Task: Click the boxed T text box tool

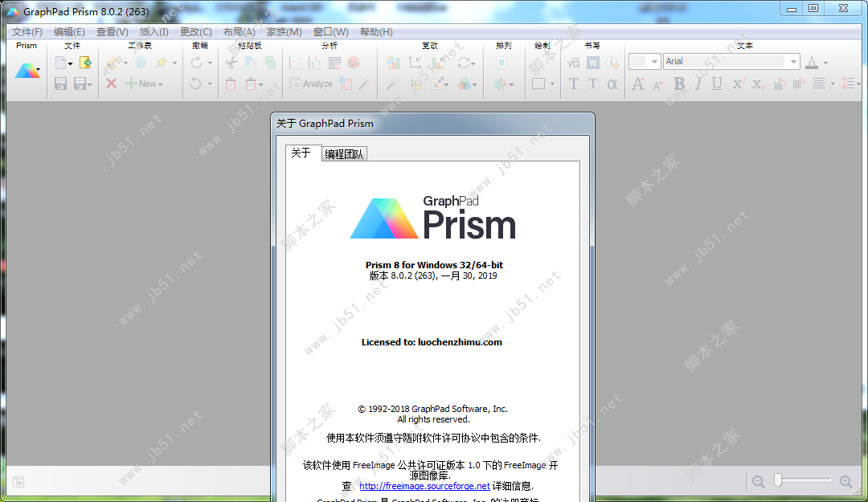Action: coord(593,84)
